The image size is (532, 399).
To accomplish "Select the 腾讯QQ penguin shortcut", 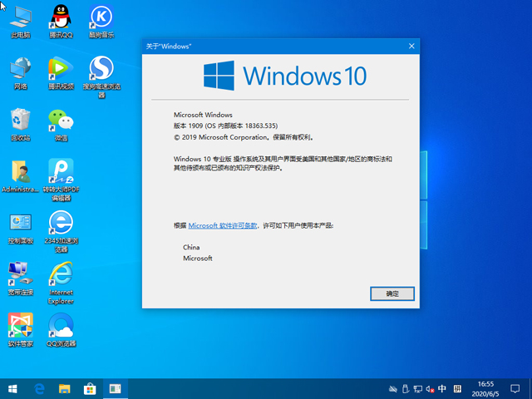I will point(61,21).
